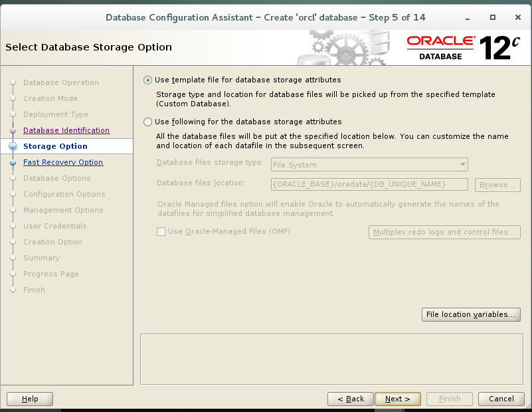Click "Multiplex redo logs and control files"
The image size is (532, 412).
click(444, 232)
